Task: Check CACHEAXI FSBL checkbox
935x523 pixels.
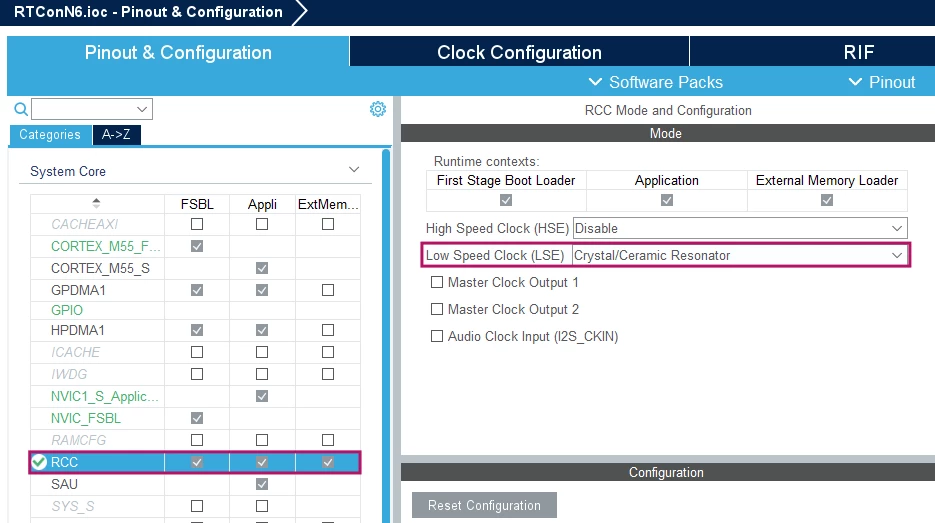Action: tap(197, 224)
